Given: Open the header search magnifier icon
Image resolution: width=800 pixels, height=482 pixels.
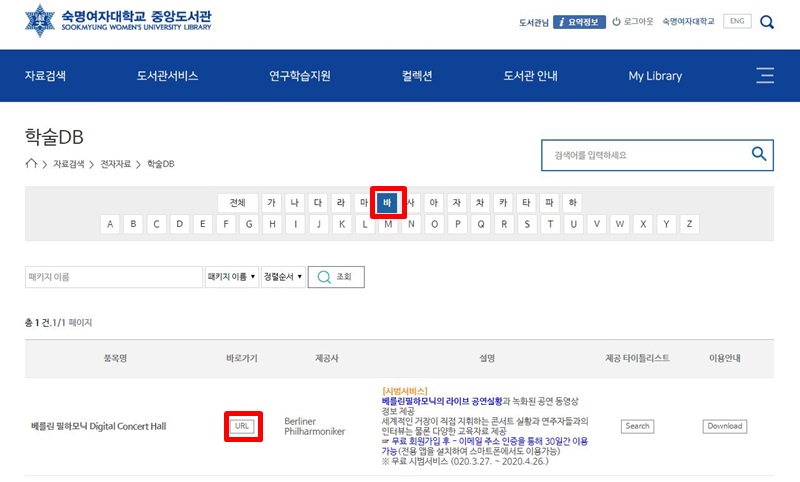Looking at the screenshot, I should 766,22.
